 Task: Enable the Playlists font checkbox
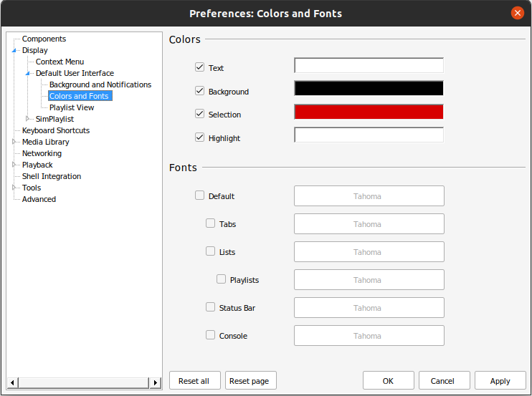(x=222, y=279)
